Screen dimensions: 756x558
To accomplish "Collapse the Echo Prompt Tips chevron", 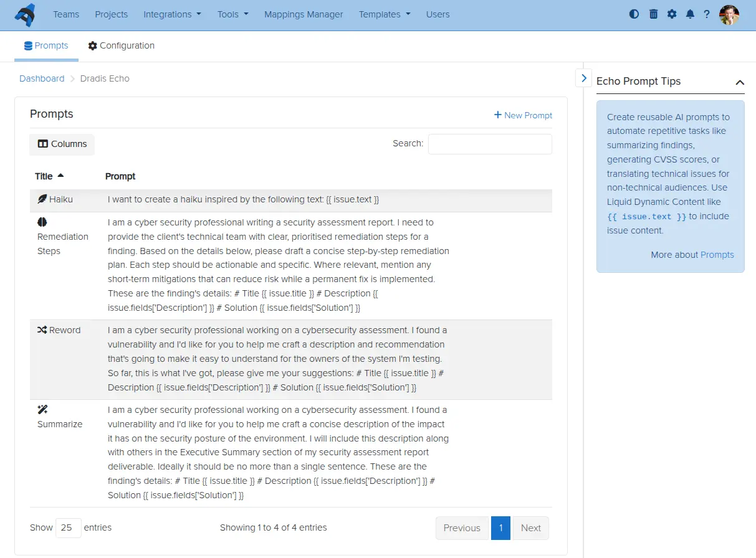I will (x=740, y=82).
